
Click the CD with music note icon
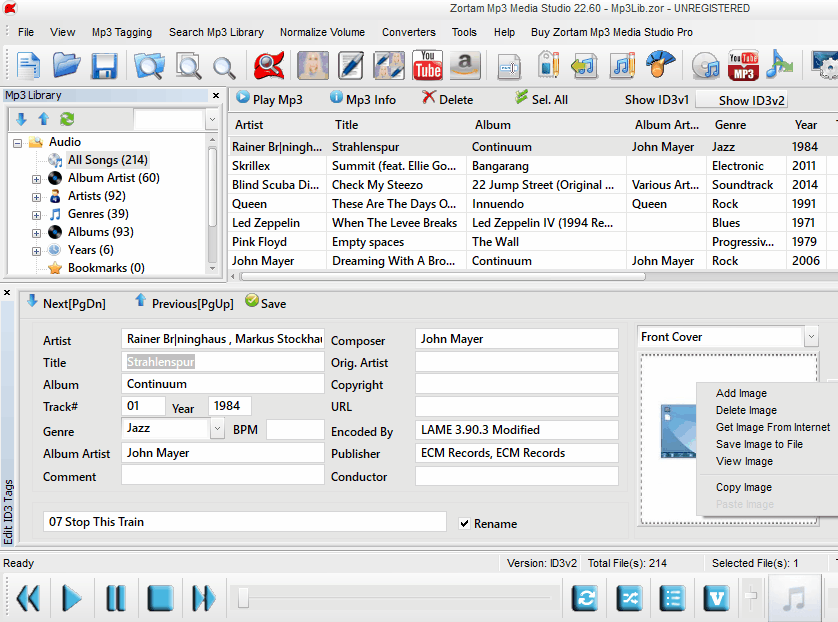(705, 66)
